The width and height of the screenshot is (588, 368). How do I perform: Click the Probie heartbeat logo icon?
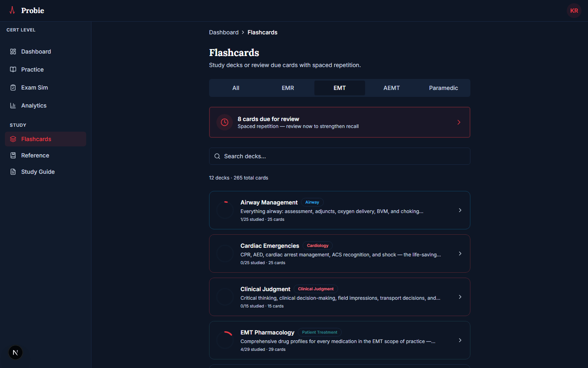(x=12, y=10)
